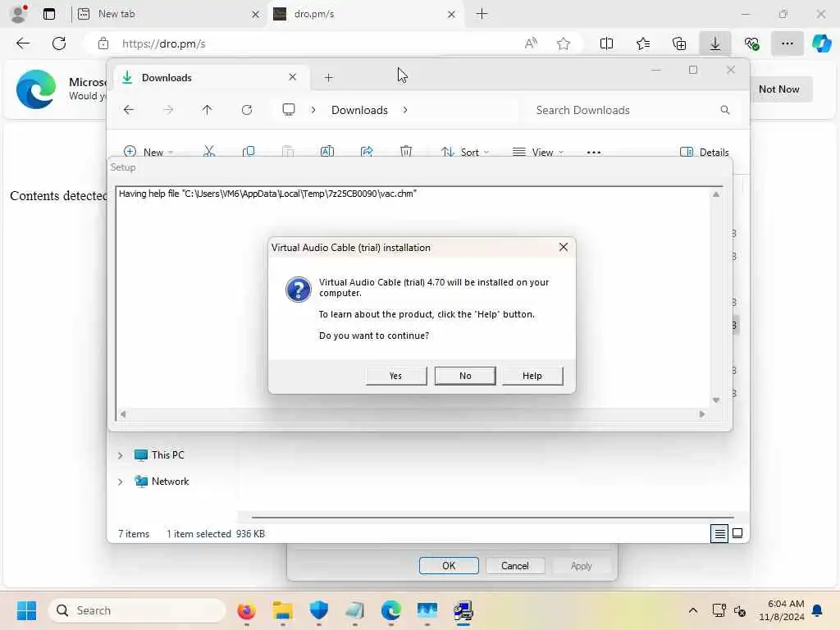
Task: Copy the selected file via toolbar icon
Action: [x=249, y=152]
